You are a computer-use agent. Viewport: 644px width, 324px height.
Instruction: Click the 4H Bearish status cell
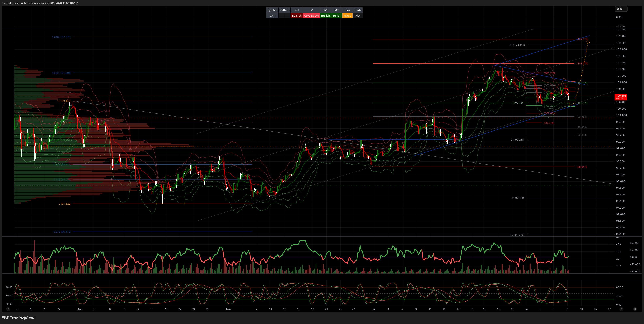(x=297, y=15)
